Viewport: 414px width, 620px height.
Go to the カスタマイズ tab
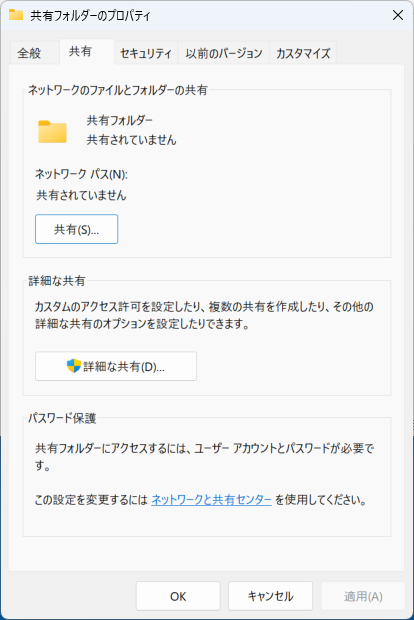(x=303, y=53)
